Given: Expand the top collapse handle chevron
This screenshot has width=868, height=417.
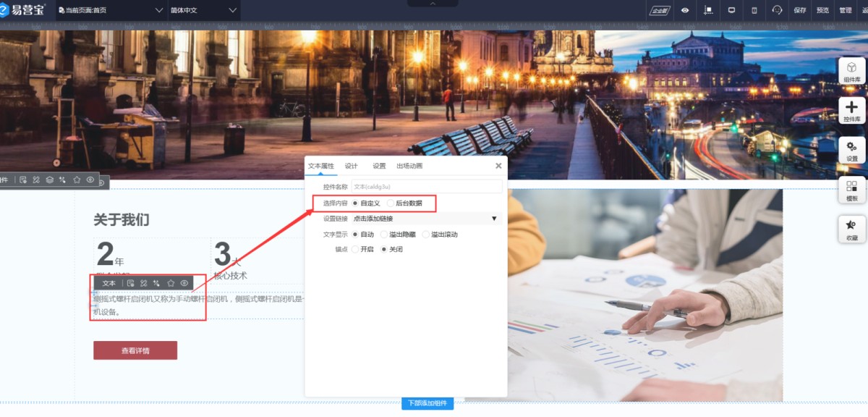Looking at the screenshot, I should (433, 4).
